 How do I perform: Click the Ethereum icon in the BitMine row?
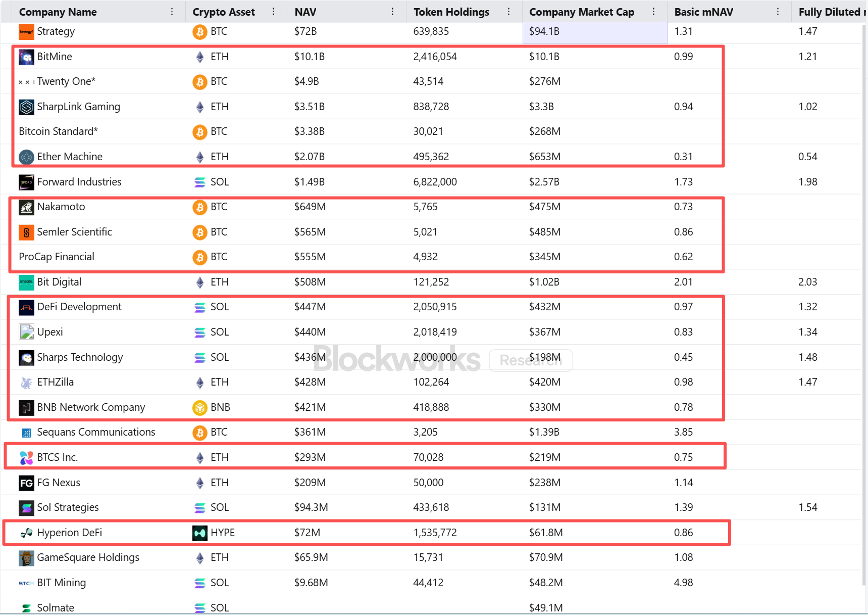[200, 57]
